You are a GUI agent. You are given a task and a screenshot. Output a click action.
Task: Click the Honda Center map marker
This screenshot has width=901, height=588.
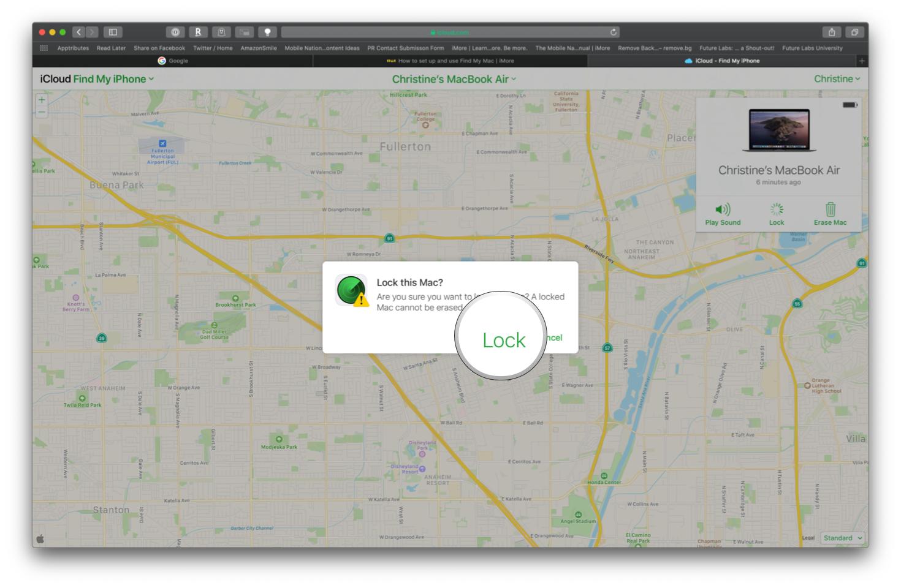coord(604,476)
